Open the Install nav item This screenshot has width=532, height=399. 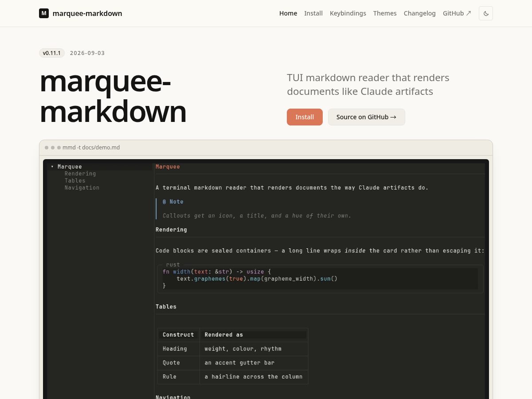(313, 13)
